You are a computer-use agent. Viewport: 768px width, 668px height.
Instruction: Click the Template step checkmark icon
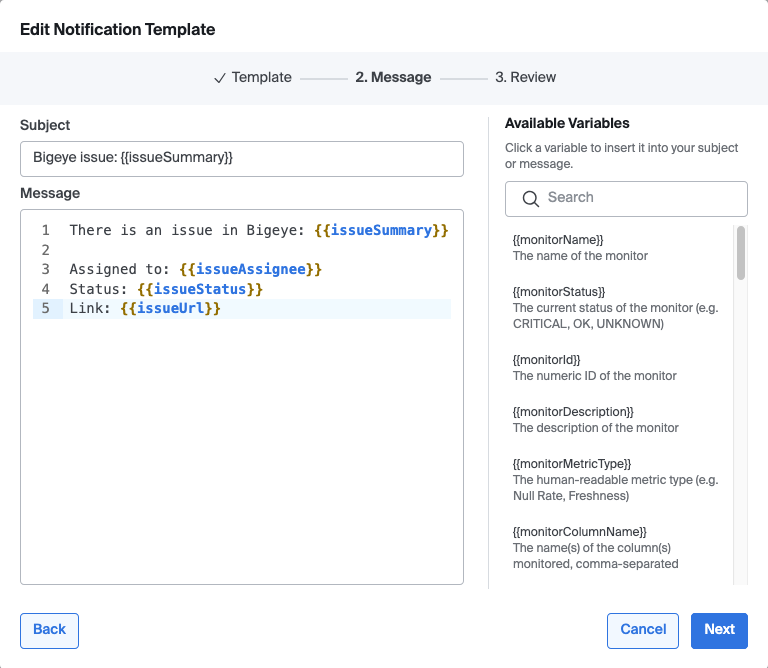(220, 78)
